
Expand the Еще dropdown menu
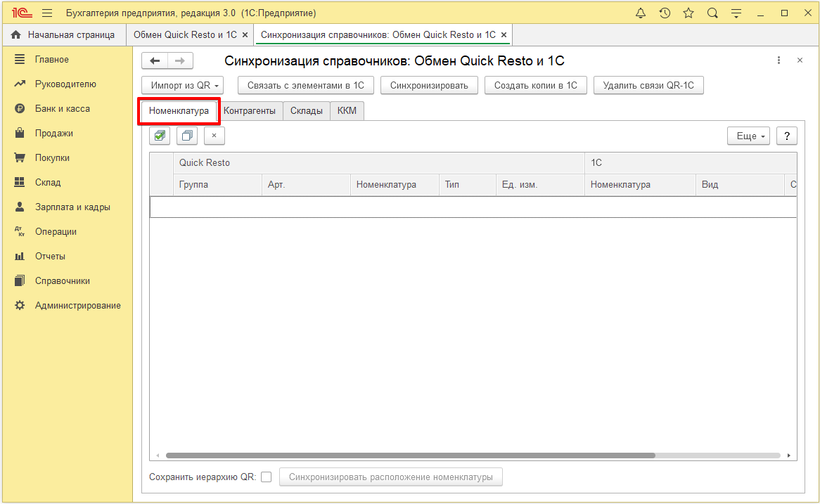(748, 136)
